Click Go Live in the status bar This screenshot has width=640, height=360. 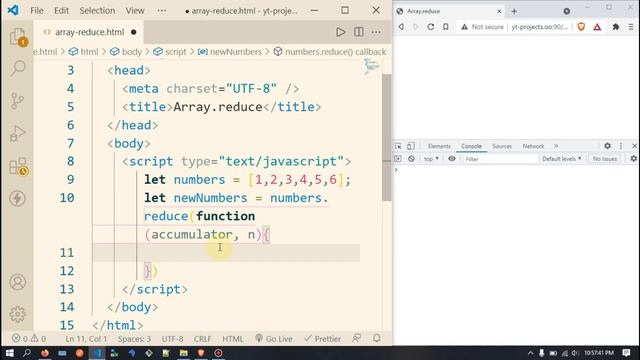pos(274,339)
